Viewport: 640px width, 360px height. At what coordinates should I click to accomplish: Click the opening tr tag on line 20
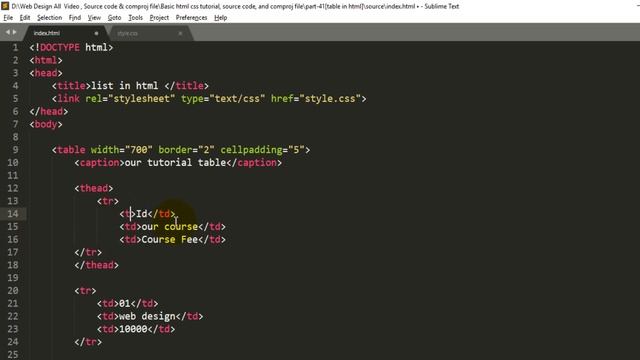pos(85,290)
